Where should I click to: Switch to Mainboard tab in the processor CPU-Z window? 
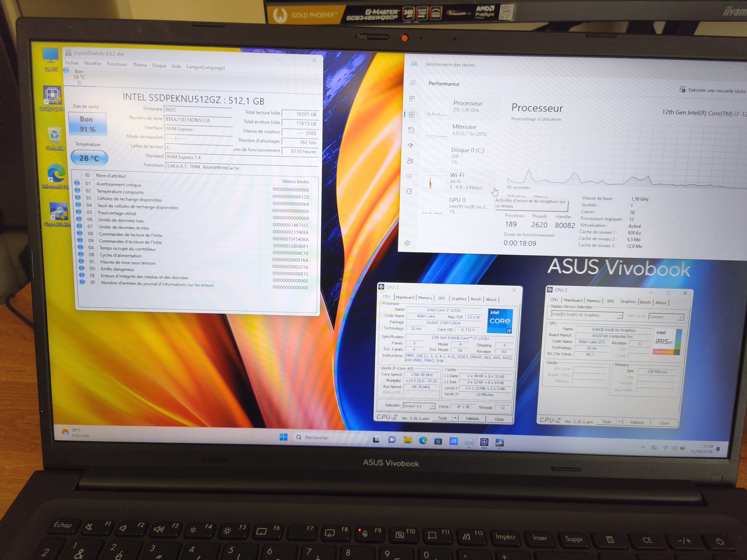(405, 297)
